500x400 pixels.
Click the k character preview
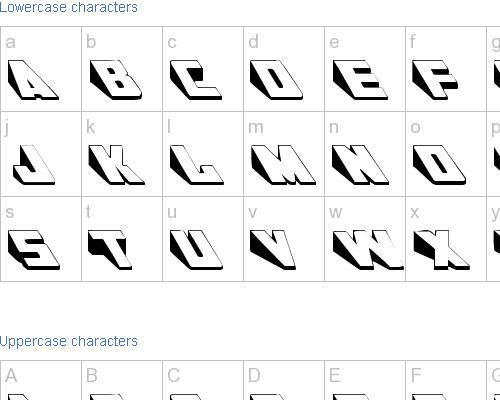tap(117, 165)
